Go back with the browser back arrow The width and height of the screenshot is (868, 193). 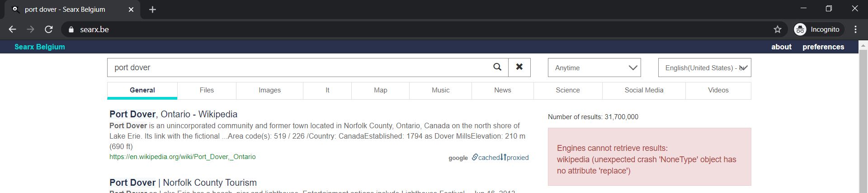pos(12,29)
